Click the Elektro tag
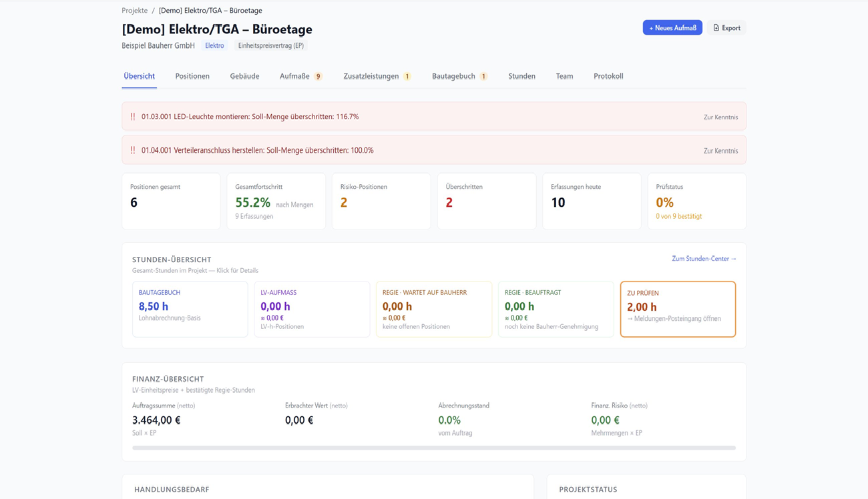868x499 pixels. point(214,46)
